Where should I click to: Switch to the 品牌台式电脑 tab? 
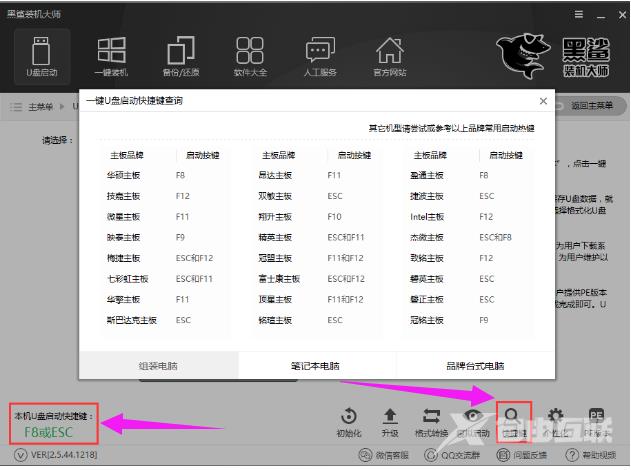click(475, 366)
